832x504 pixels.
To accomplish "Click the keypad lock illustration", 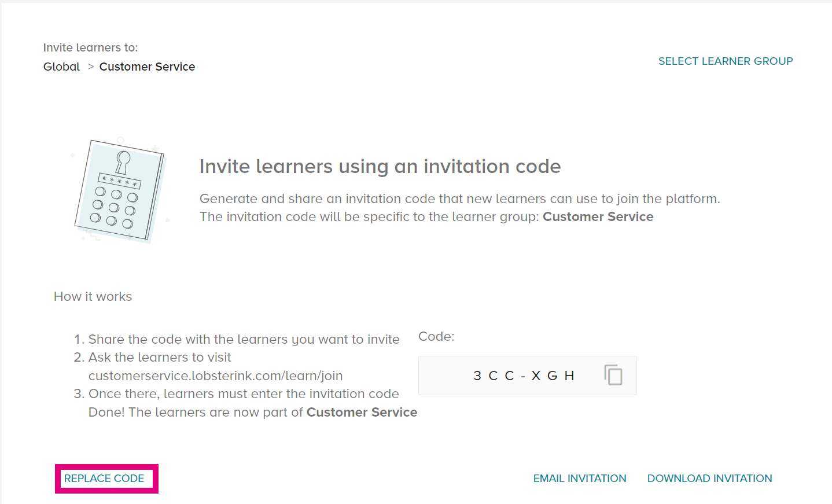I will (x=120, y=190).
